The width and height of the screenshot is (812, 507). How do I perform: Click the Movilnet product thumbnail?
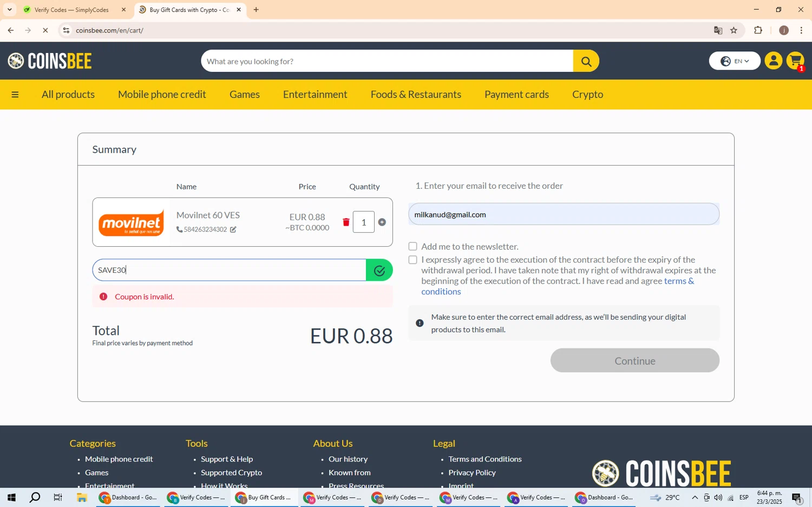coord(131,222)
